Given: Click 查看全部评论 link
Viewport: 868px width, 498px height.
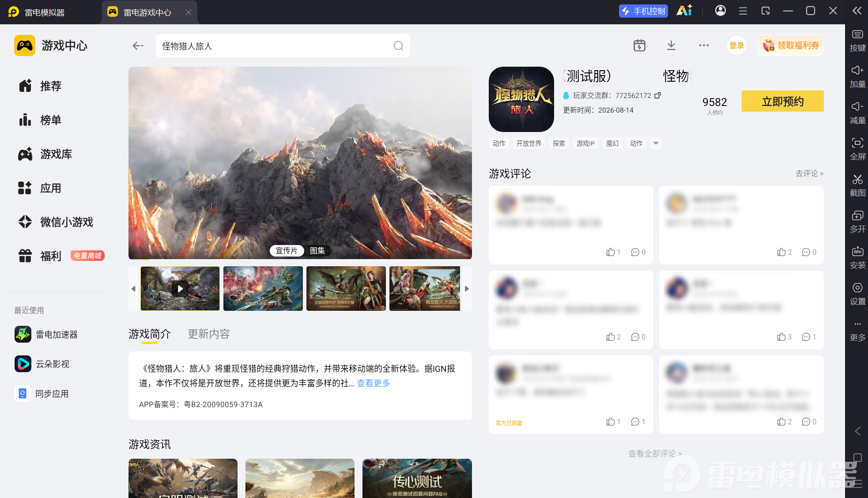Looking at the screenshot, I should (655, 453).
